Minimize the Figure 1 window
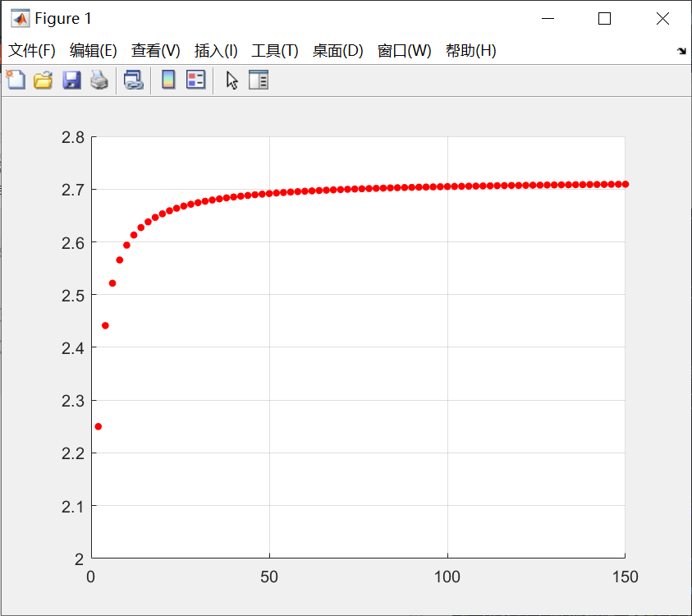 click(548, 19)
